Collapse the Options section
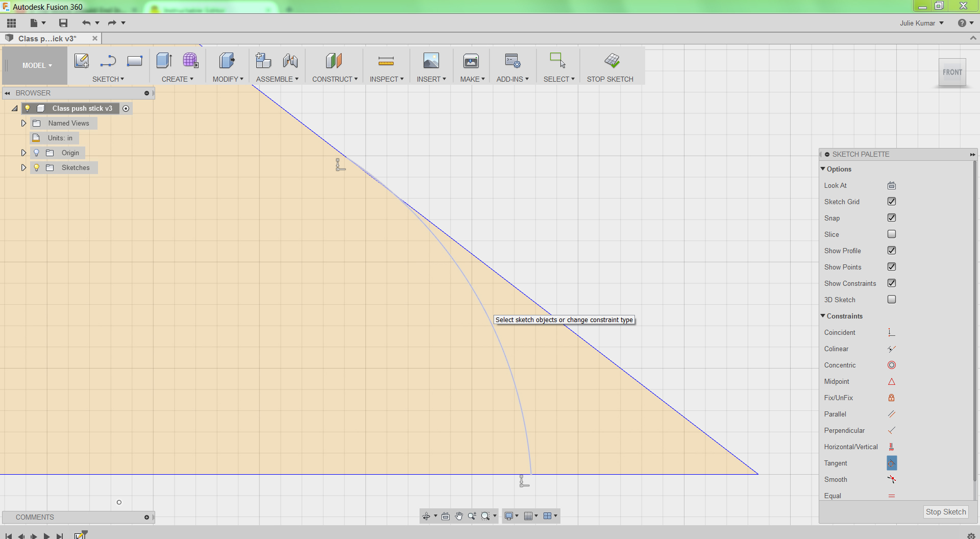980x539 pixels. 823,169
